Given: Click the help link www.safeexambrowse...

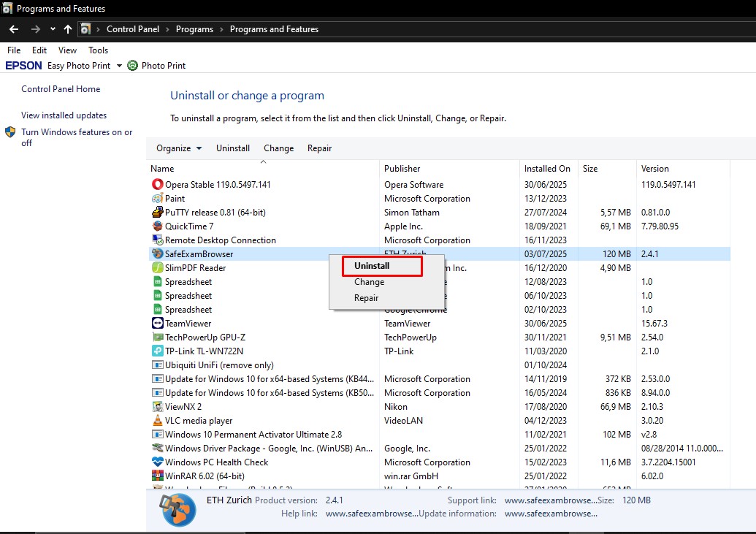Looking at the screenshot, I should [372, 514].
